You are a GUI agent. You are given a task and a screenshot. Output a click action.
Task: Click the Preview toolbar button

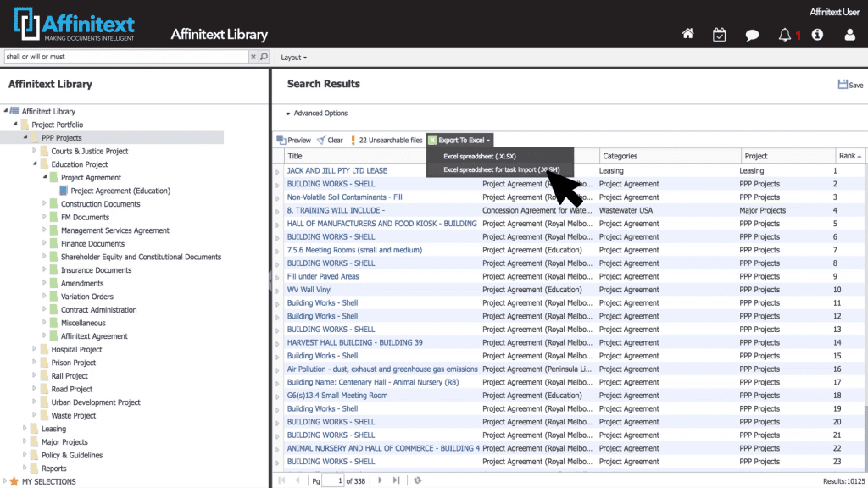(294, 140)
